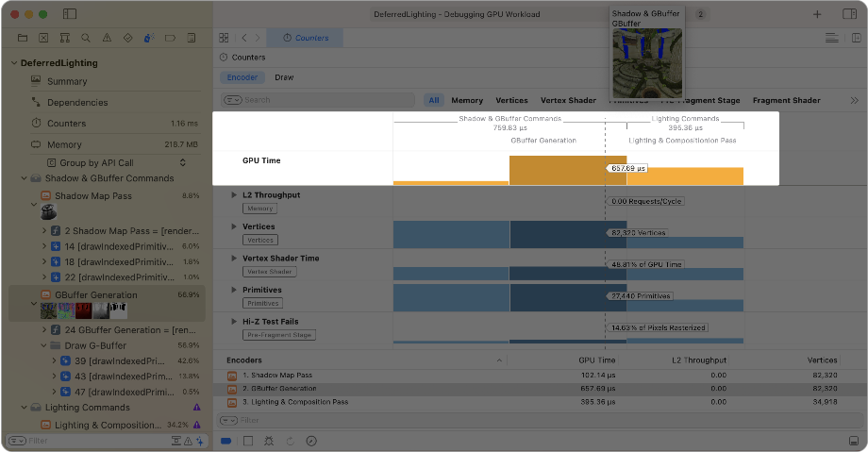Viewport: 868px width, 452px height.
Task: Click the compass icon in debug bar
Action: (311, 441)
